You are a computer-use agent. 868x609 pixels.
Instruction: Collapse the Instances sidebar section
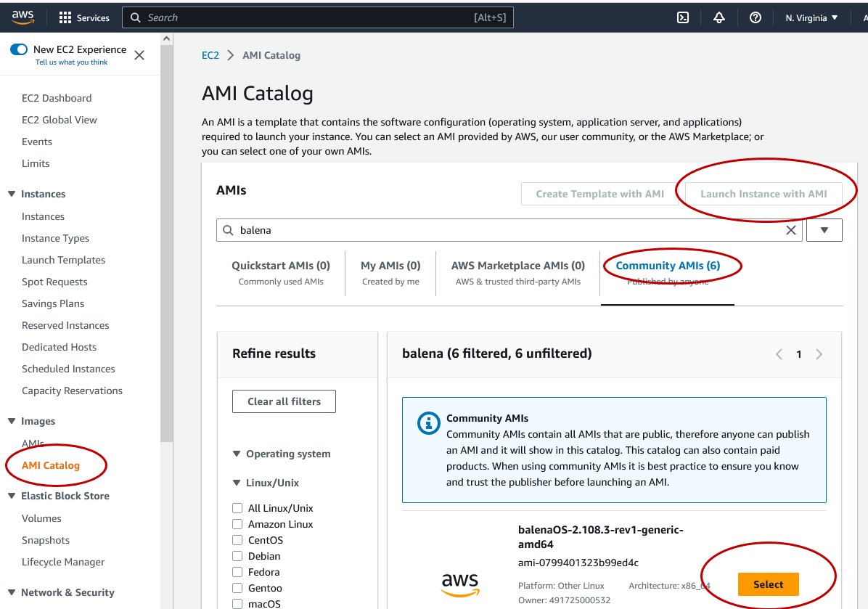[12, 194]
